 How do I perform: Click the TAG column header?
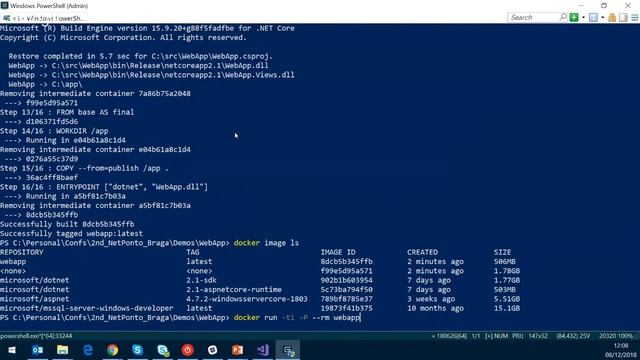(193, 252)
